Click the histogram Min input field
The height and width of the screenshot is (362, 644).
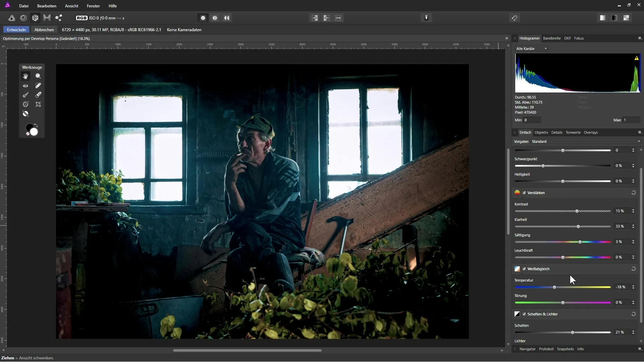click(532, 120)
